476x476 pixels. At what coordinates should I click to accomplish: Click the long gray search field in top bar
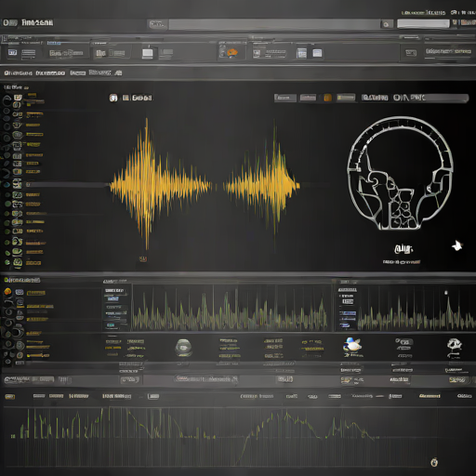click(274, 24)
